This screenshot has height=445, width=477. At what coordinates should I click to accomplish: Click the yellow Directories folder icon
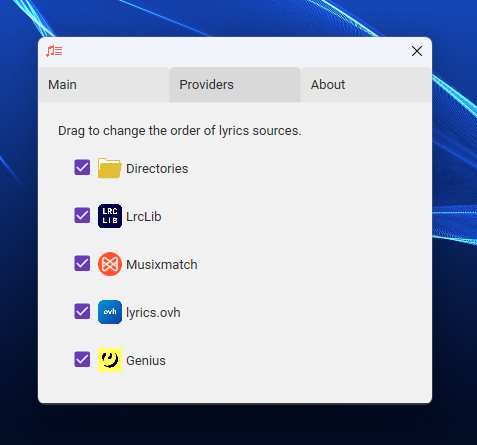[110, 168]
